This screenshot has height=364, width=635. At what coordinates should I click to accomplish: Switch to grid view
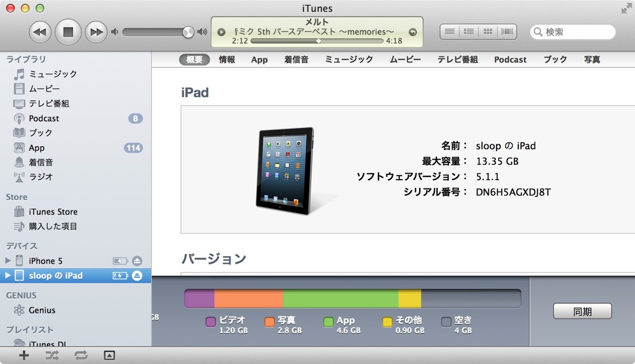[488, 32]
